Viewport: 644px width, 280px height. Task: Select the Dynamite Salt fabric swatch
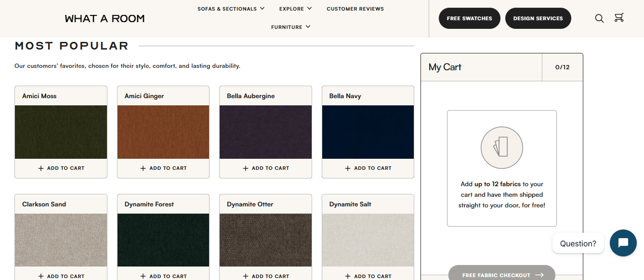pos(368,240)
